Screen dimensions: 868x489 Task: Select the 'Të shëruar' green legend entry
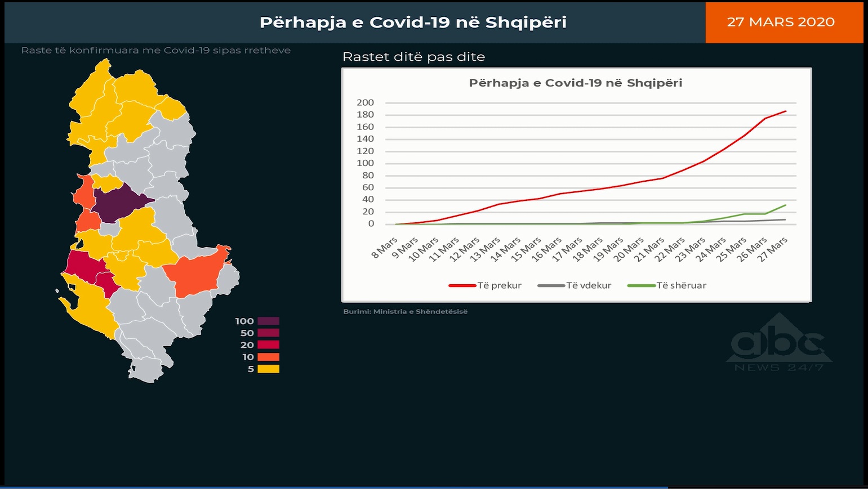tap(667, 285)
